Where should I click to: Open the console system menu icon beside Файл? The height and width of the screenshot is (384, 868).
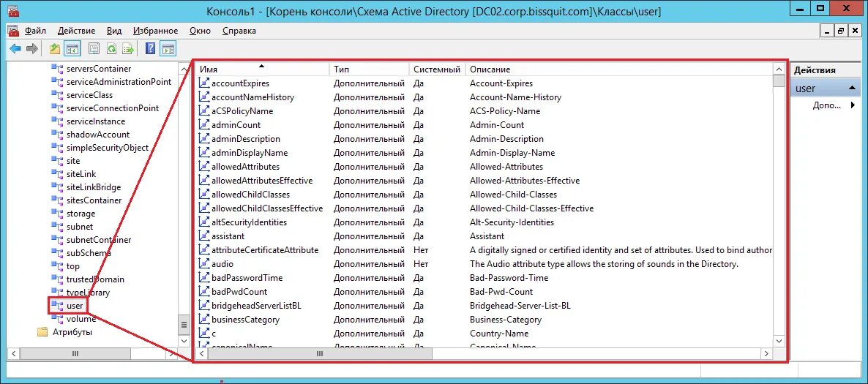13,31
